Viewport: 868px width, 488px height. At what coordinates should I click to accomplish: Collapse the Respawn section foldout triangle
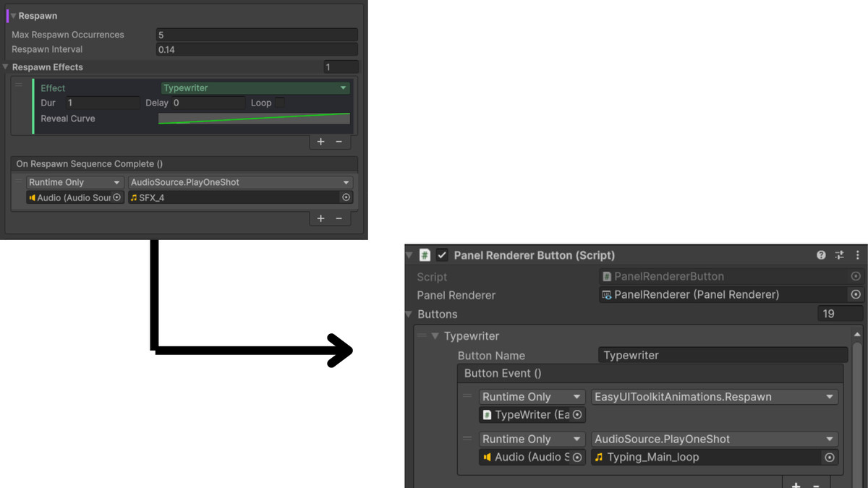13,16
